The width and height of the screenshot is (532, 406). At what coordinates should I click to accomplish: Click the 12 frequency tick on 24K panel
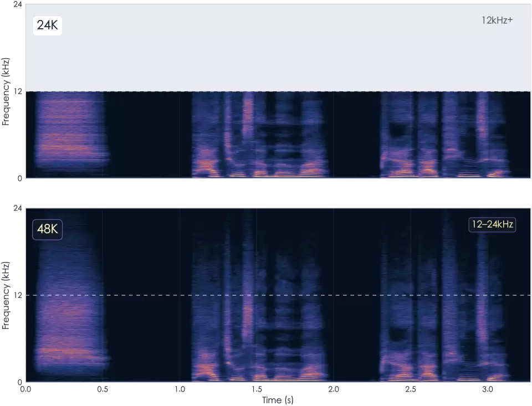coord(18,91)
